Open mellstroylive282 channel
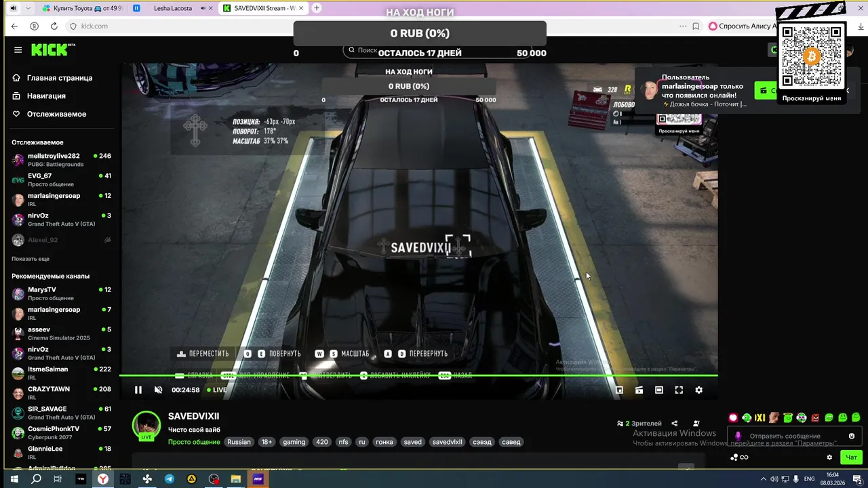This screenshot has height=488, width=868. point(61,160)
